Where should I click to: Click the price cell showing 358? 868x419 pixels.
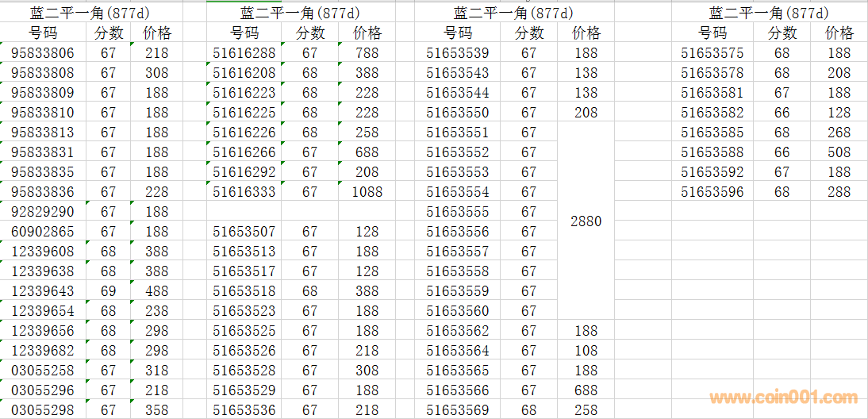point(156,410)
